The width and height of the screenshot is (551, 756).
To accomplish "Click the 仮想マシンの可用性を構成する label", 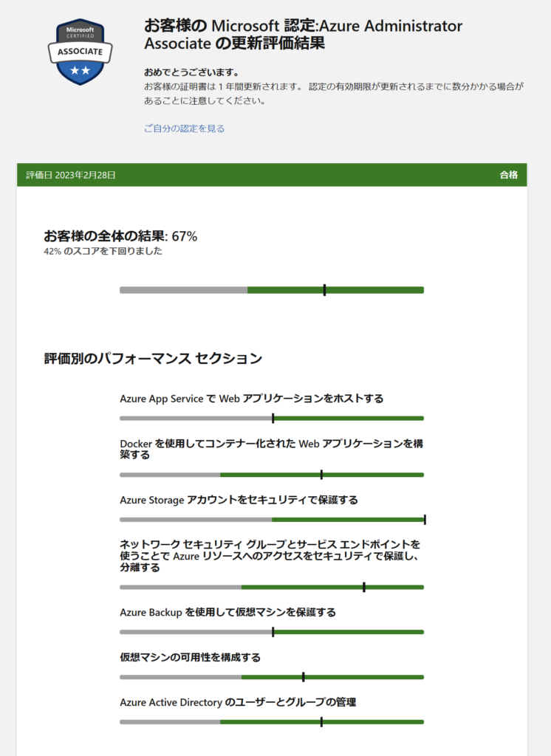I will click(x=190, y=657).
